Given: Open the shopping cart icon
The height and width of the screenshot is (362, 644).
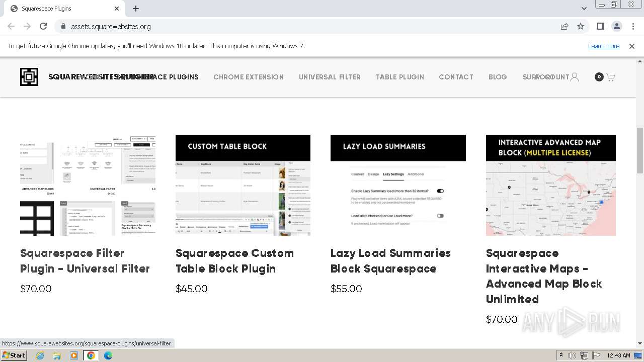Looking at the screenshot, I should (610, 77).
